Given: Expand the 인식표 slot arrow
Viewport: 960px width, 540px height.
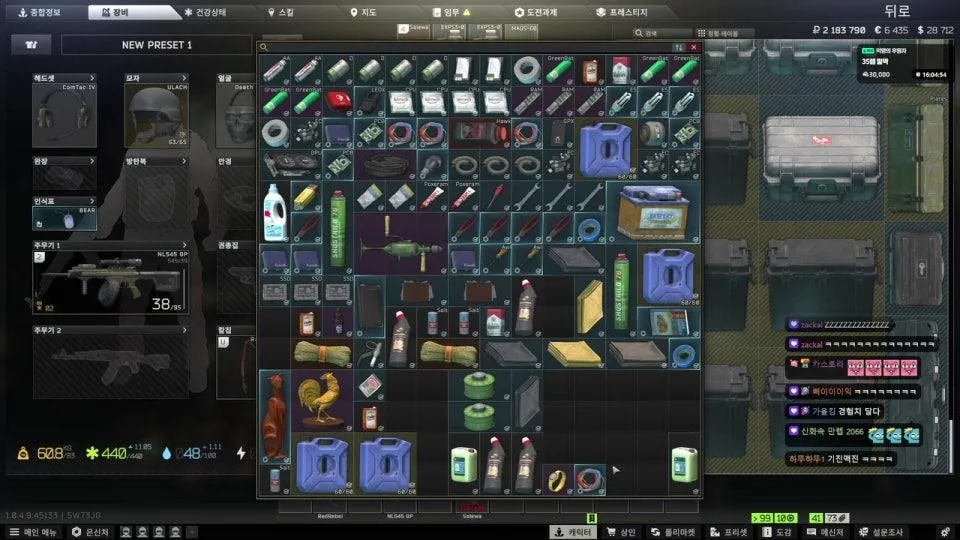Looking at the screenshot, I should coord(92,201).
